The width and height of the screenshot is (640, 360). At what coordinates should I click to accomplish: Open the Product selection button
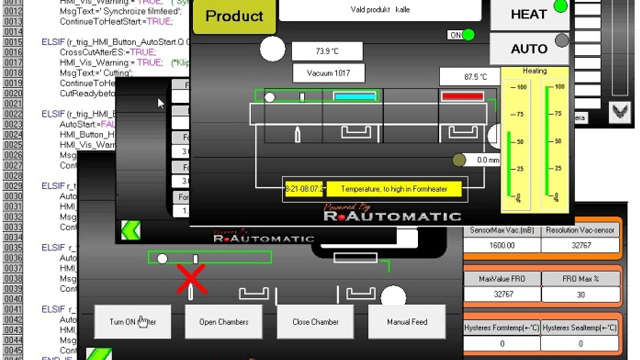tap(234, 16)
